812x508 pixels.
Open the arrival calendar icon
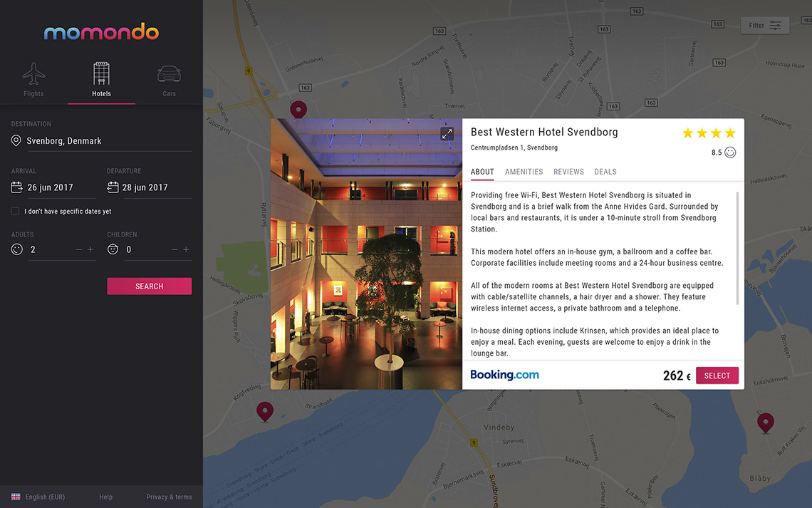tap(16, 187)
